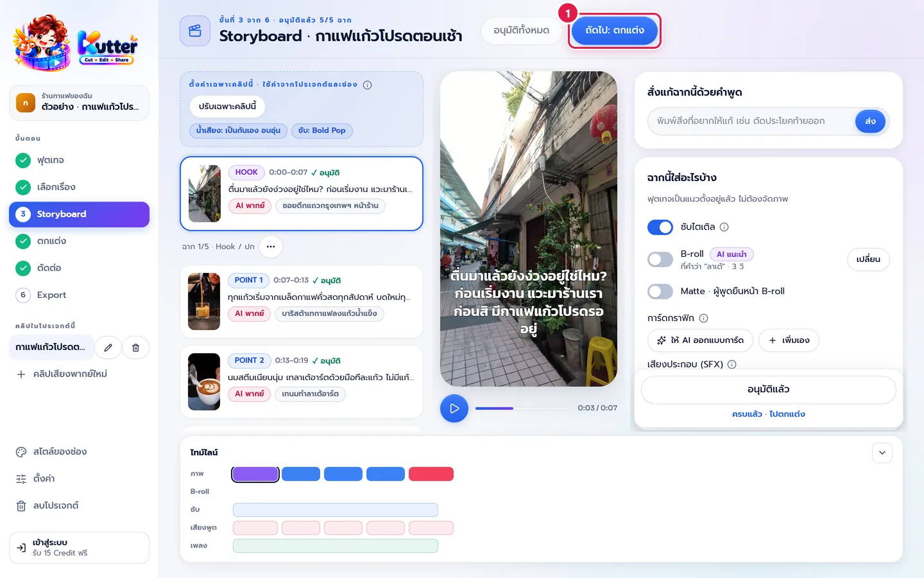Click the trash delete clip icon
The height and width of the screenshot is (578, 924).
point(135,347)
